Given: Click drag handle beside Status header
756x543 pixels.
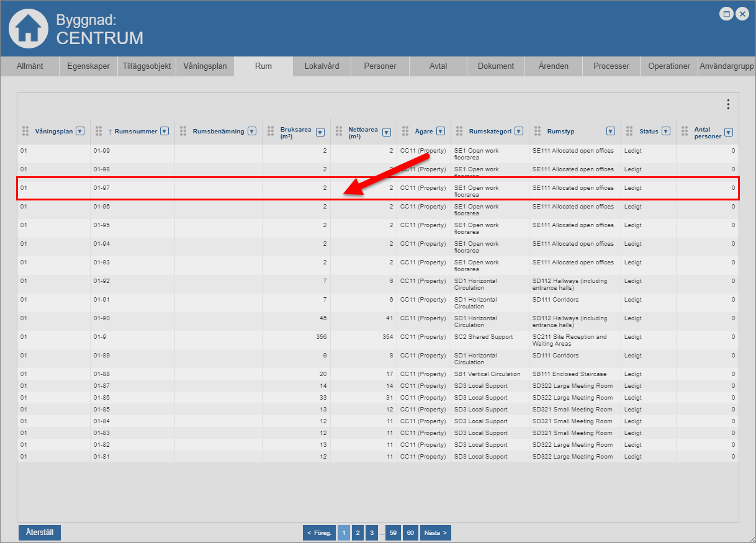Looking at the screenshot, I should pyautogui.click(x=630, y=131).
